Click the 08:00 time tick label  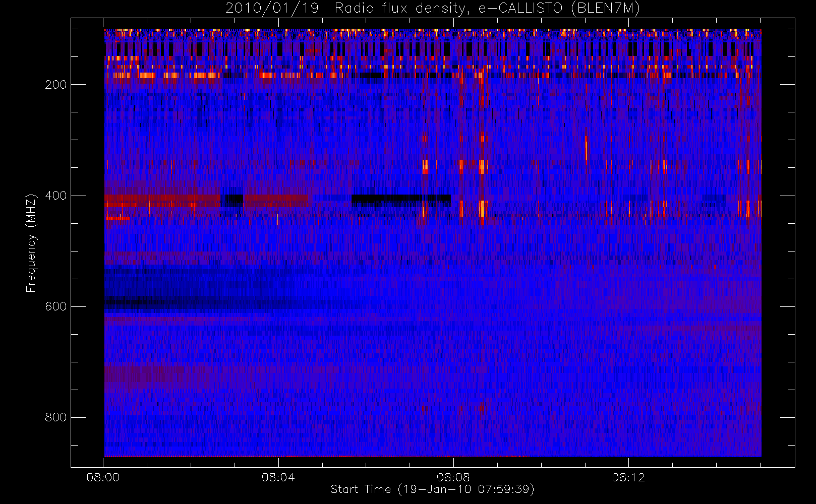[x=103, y=477]
